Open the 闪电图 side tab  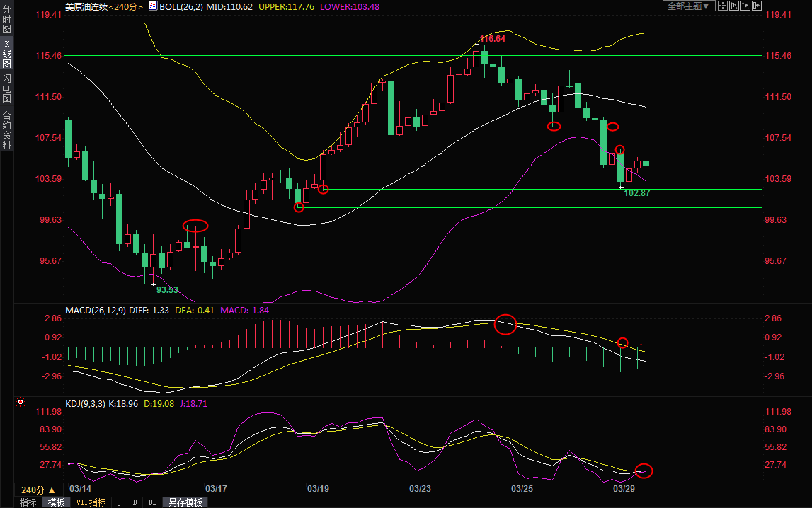tap(6, 88)
